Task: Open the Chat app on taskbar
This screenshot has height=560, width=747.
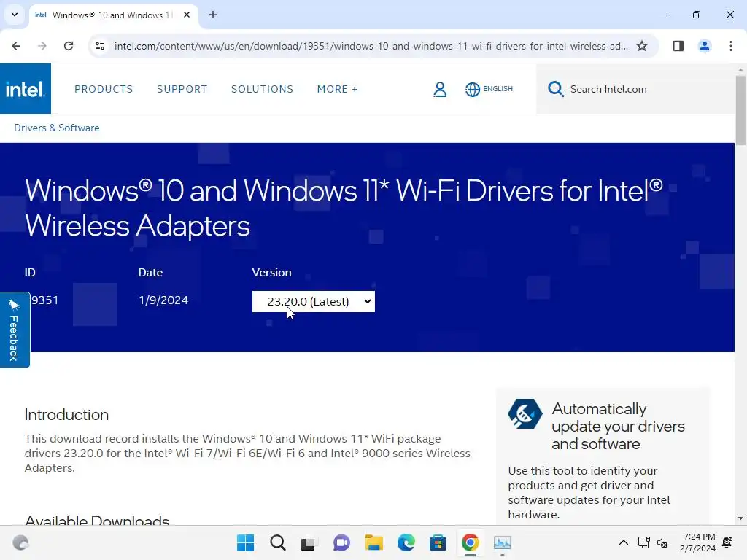Action: click(341, 542)
